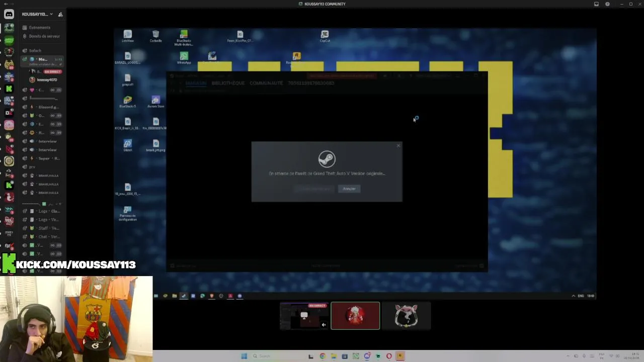The width and height of the screenshot is (644, 362).
Task: Close the Steam waiting dialog with X
Action: [x=398, y=146]
